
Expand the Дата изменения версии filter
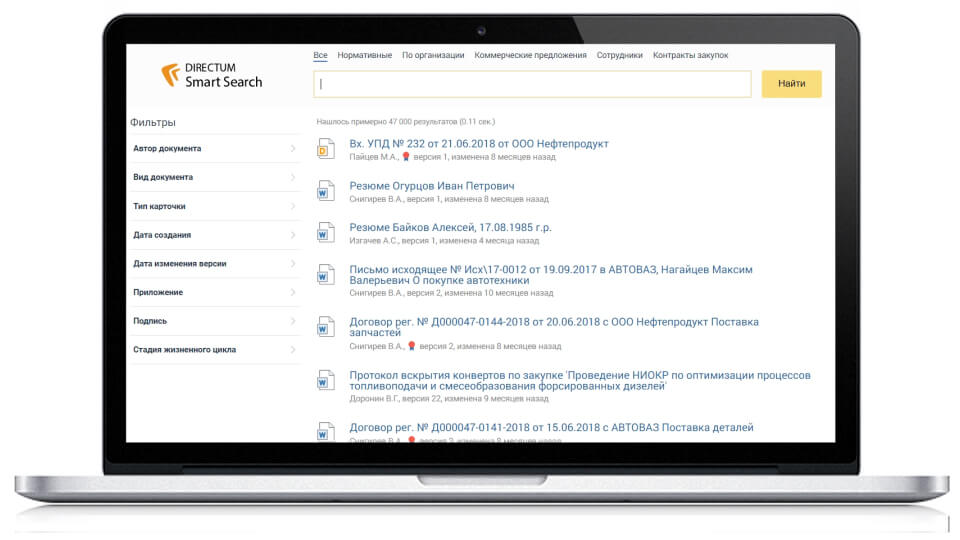click(214, 264)
